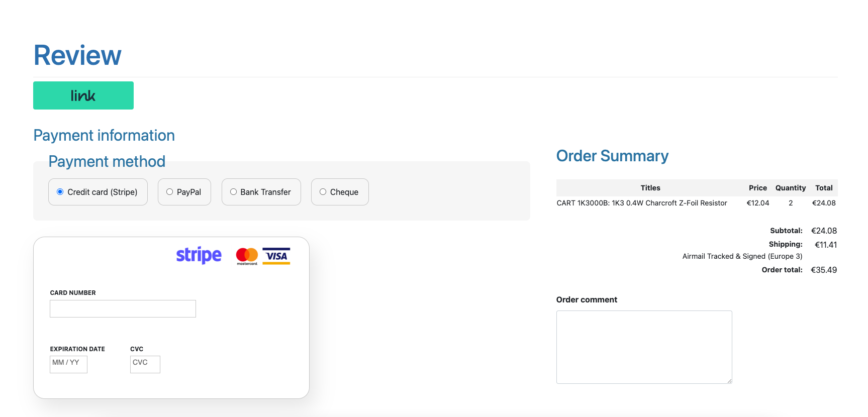Screen dimensions: 868x417
Task: Click inside the Order comment textarea
Action: click(644, 347)
